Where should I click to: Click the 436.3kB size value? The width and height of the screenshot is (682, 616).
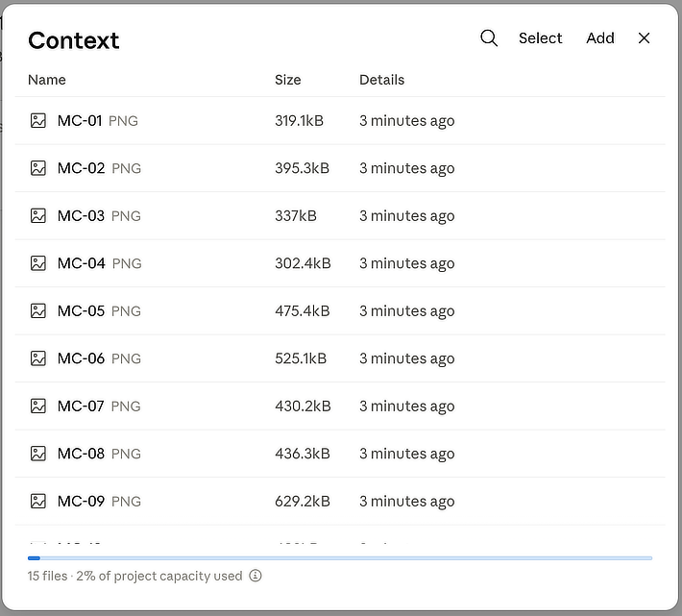303,454
